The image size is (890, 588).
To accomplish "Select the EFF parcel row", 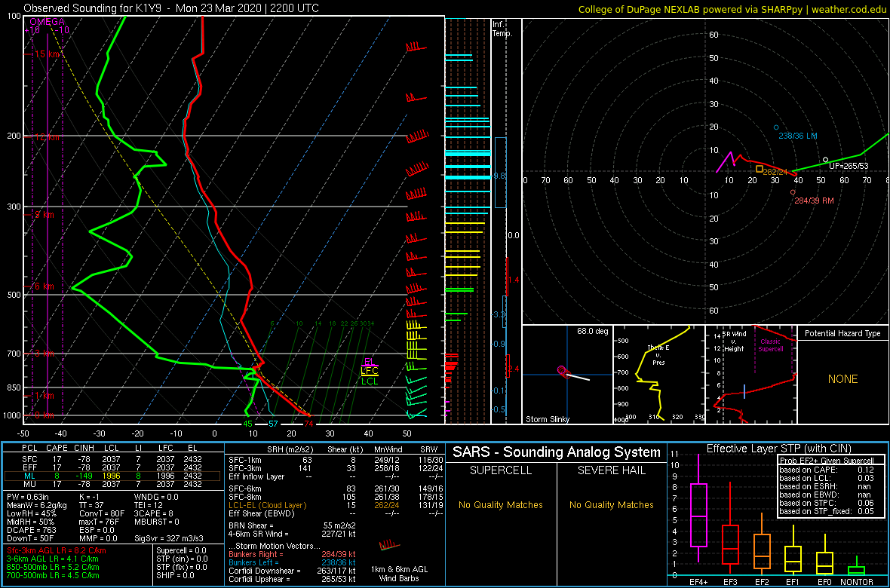I will (114, 467).
